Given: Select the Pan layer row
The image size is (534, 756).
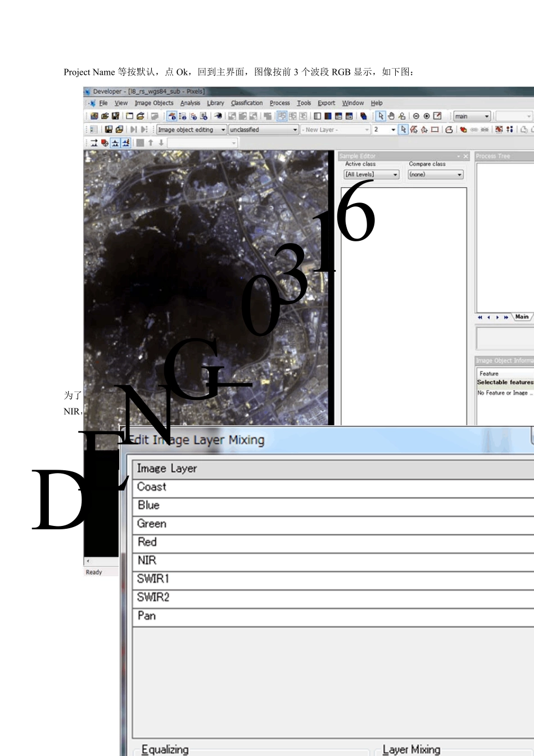Looking at the screenshot, I should [333, 616].
